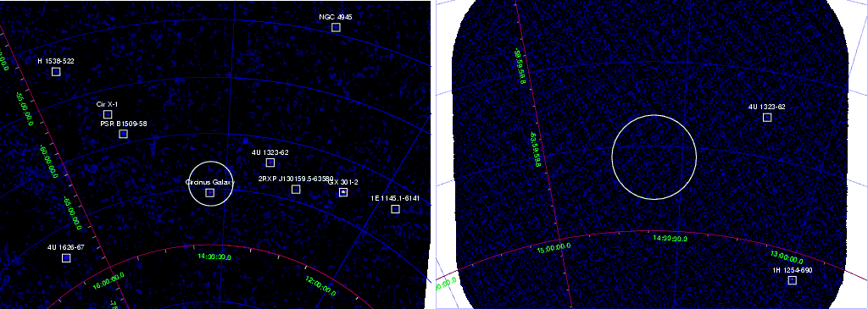Select the H 1538-522 square marker
This screenshot has height=309, width=868.
click(x=56, y=72)
